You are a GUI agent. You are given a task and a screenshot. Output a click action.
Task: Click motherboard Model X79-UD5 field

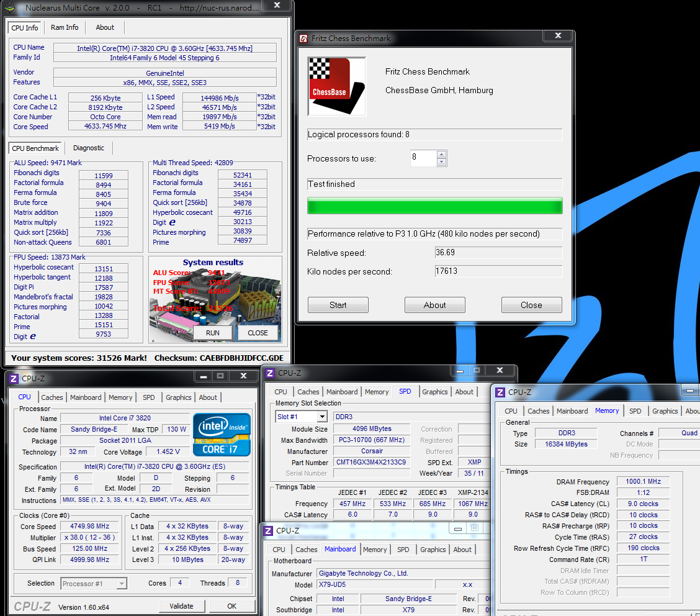[375, 584]
